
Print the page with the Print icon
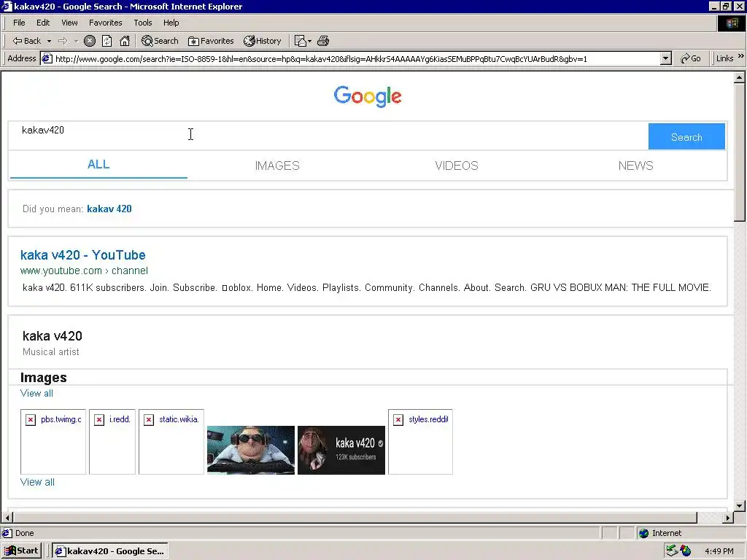323,41
